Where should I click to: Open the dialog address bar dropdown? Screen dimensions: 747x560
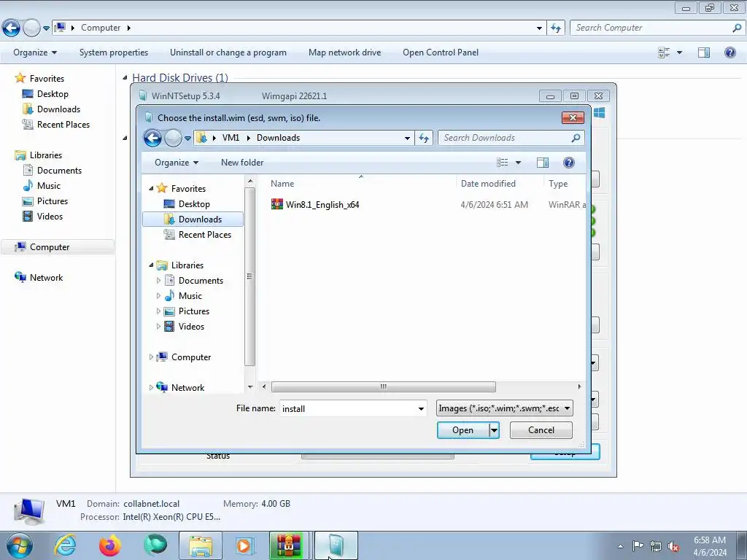(x=407, y=138)
